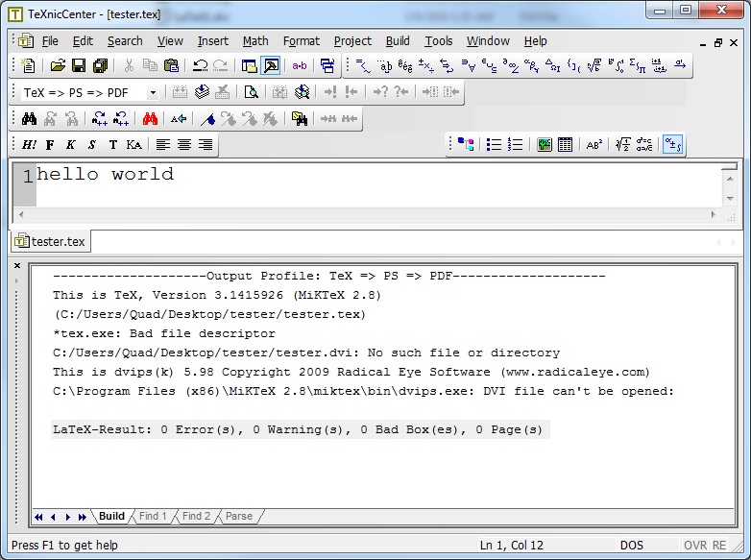This screenshot has width=751, height=560.
Task: Apply bold with the F button
Action: pyautogui.click(x=50, y=145)
